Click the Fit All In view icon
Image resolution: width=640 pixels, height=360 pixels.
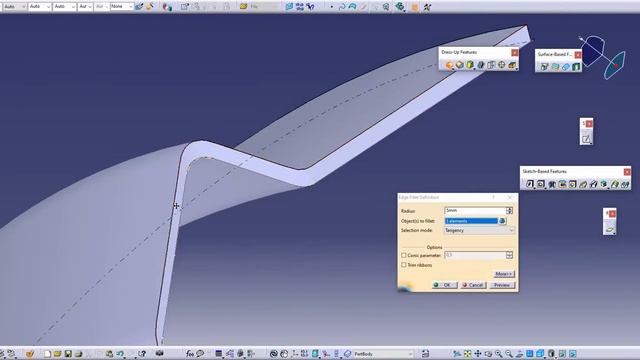tap(467, 353)
